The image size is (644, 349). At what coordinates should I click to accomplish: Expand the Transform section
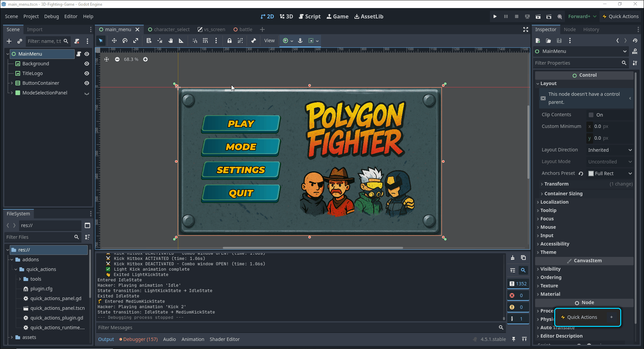click(556, 184)
